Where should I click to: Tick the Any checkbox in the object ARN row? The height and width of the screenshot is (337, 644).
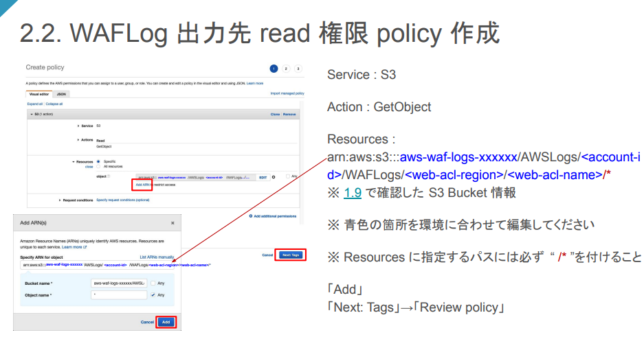click(288, 176)
